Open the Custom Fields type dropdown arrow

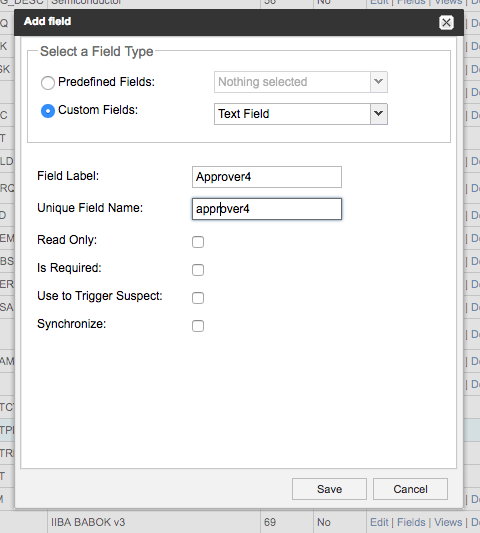click(378, 114)
